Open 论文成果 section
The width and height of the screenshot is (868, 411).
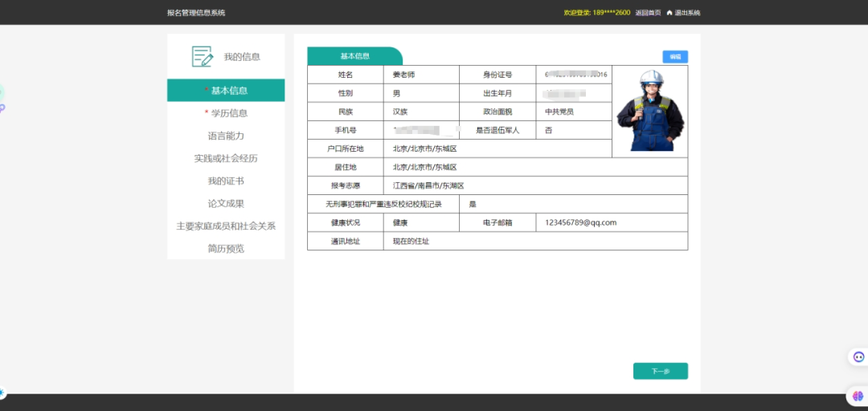226,204
